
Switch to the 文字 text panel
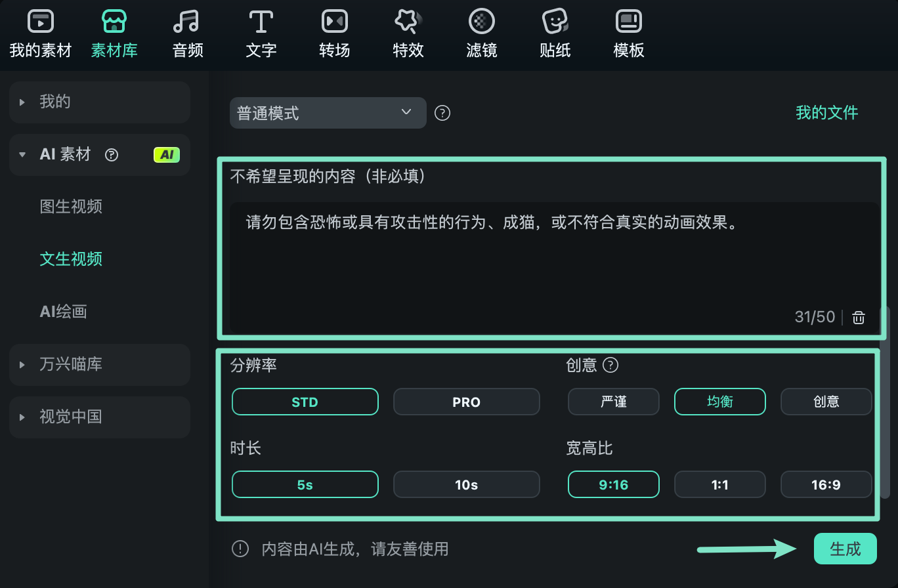(261, 33)
